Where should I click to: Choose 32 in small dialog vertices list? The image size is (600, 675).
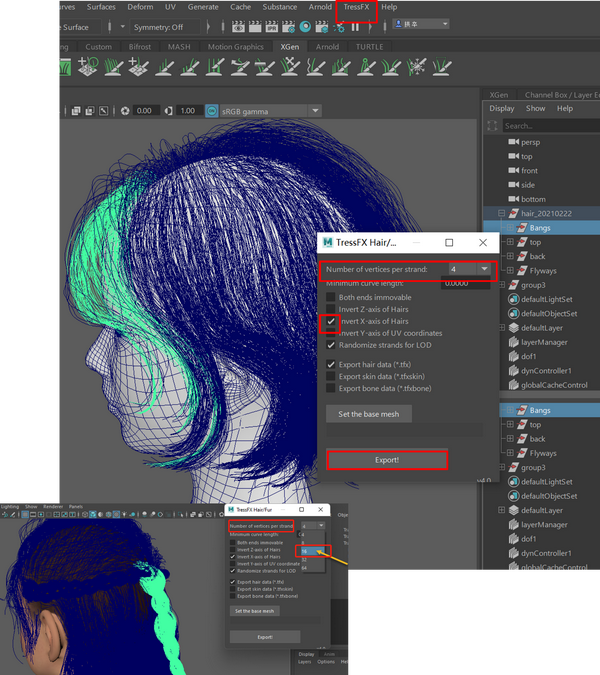pos(312,560)
